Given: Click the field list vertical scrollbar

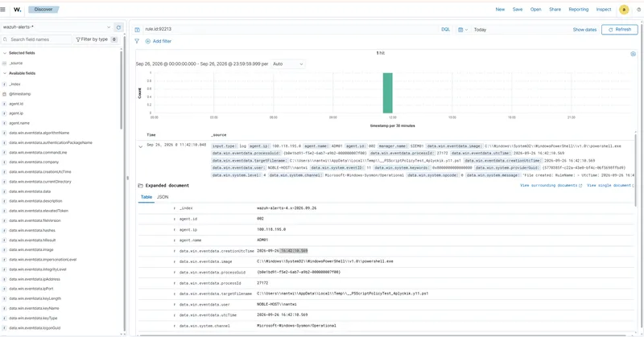Looking at the screenshot, I should 122,88.
